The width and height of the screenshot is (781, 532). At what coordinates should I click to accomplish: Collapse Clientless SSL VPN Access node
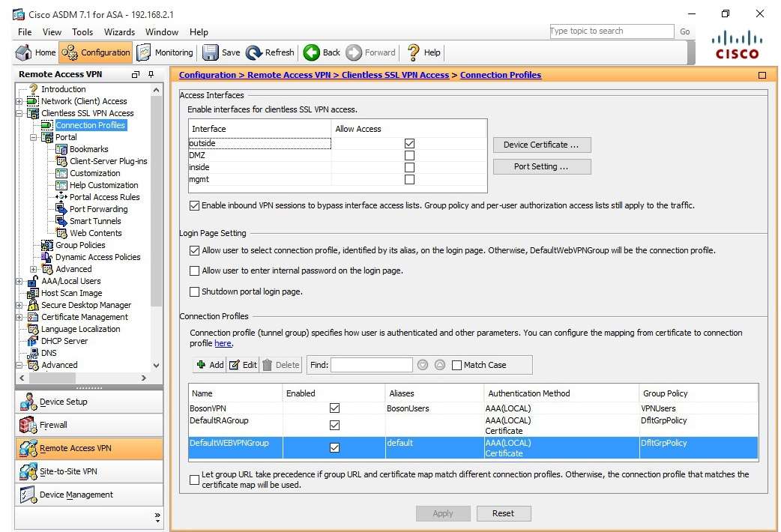[19, 113]
